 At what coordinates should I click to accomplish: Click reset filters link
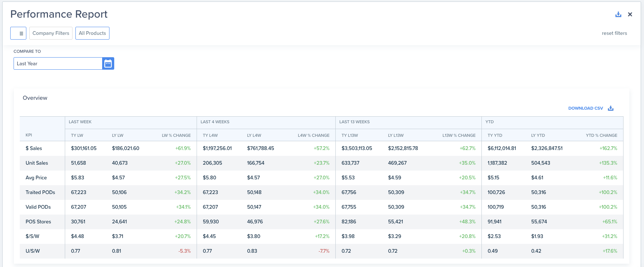(614, 33)
